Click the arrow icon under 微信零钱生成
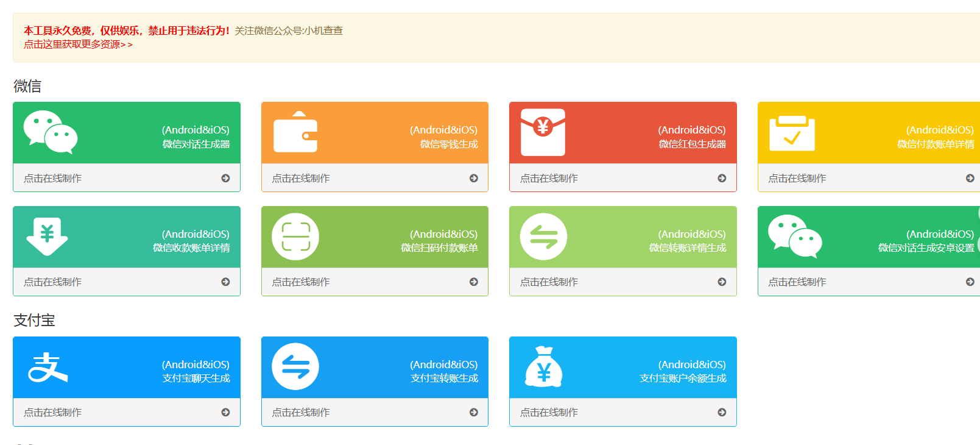This screenshot has width=980, height=445. coord(474,178)
